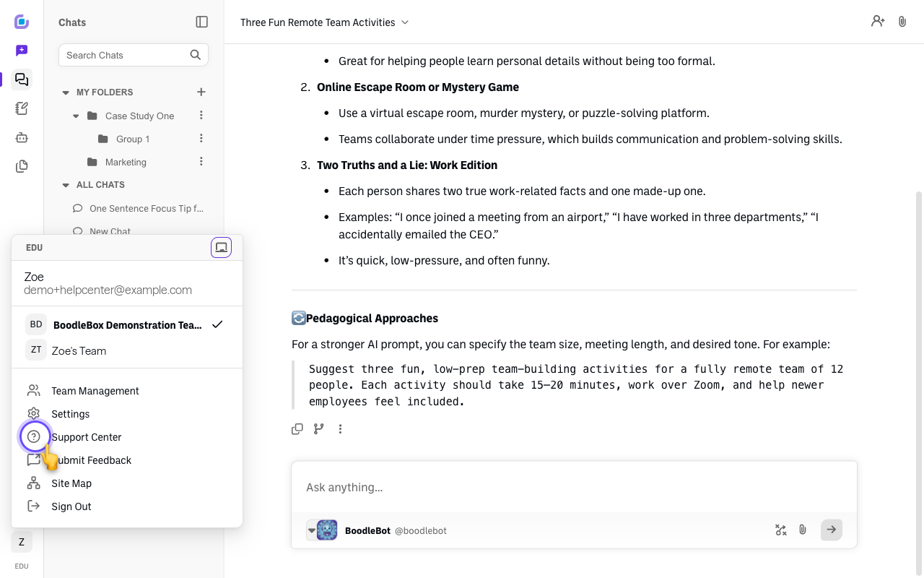This screenshot has width=924, height=578.
Task: Click Two Truths and a Lie heading
Action: tap(407, 165)
